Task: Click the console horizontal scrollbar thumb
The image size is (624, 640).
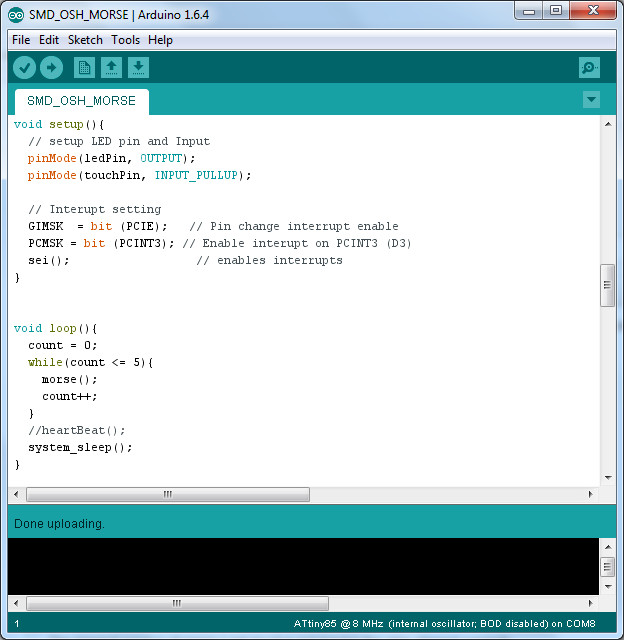Action: [177, 603]
